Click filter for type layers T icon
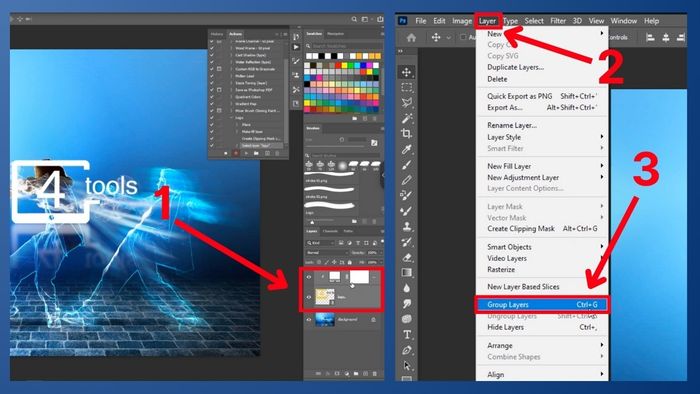 click(x=358, y=243)
